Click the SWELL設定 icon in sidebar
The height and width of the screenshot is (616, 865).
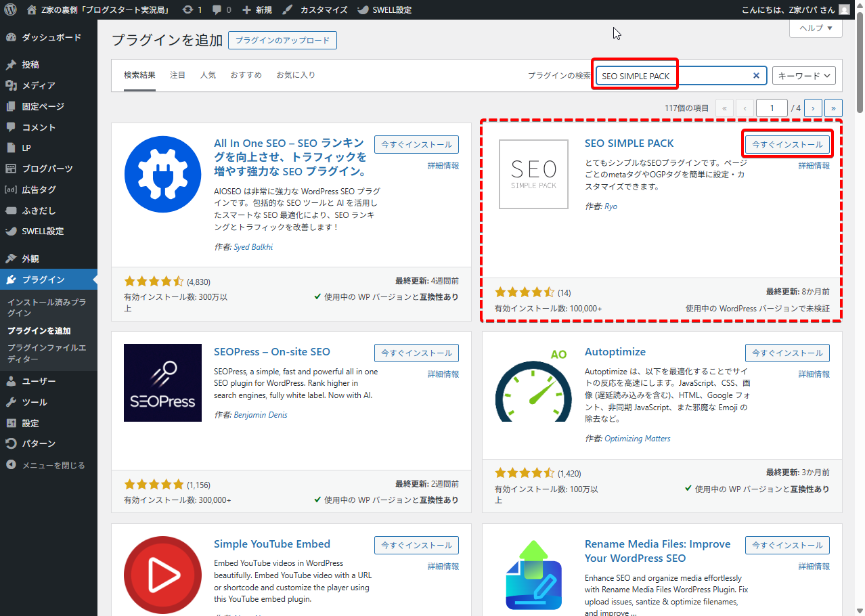(11, 231)
